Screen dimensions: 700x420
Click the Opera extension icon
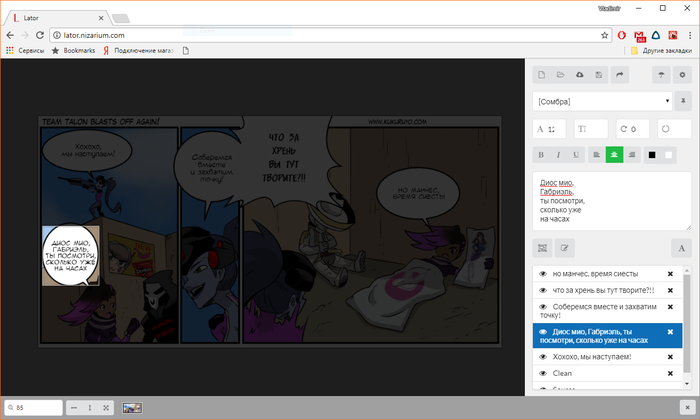click(621, 35)
